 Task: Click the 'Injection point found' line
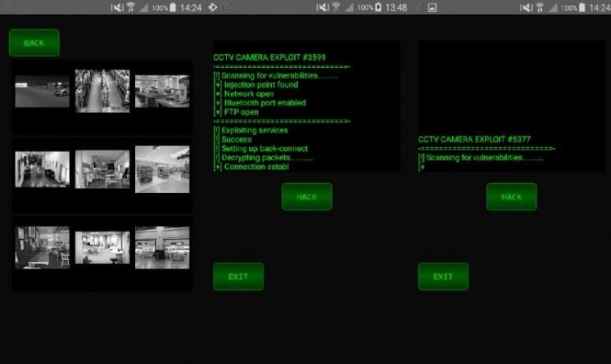(x=256, y=85)
